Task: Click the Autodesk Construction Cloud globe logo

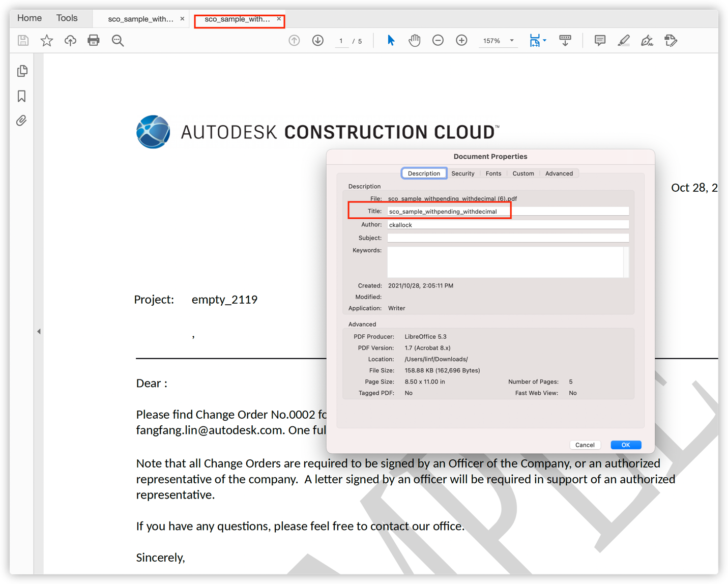Action: click(x=153, y=132)
